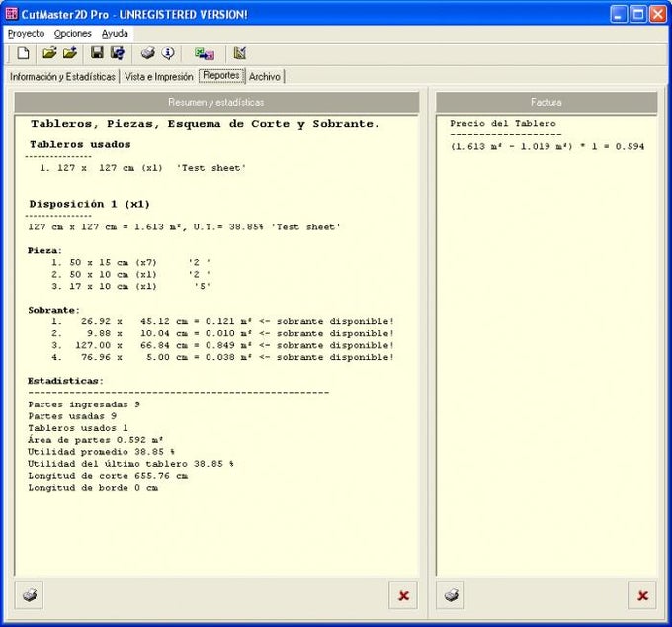Print the Resumen y estadísticas report
This screenshot has height=627, width=672.
click(31, 595)
